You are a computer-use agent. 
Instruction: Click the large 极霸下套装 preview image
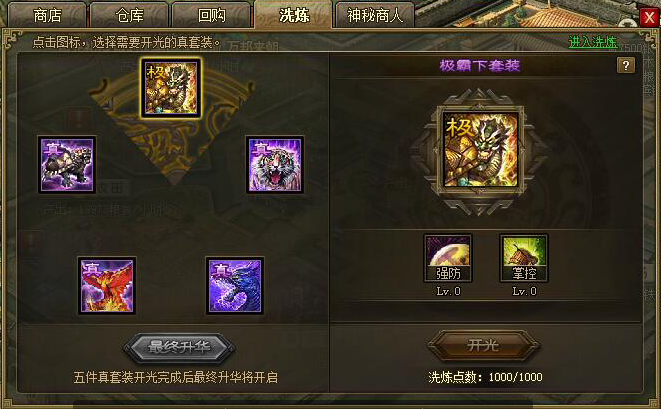[x=480, y=150]
